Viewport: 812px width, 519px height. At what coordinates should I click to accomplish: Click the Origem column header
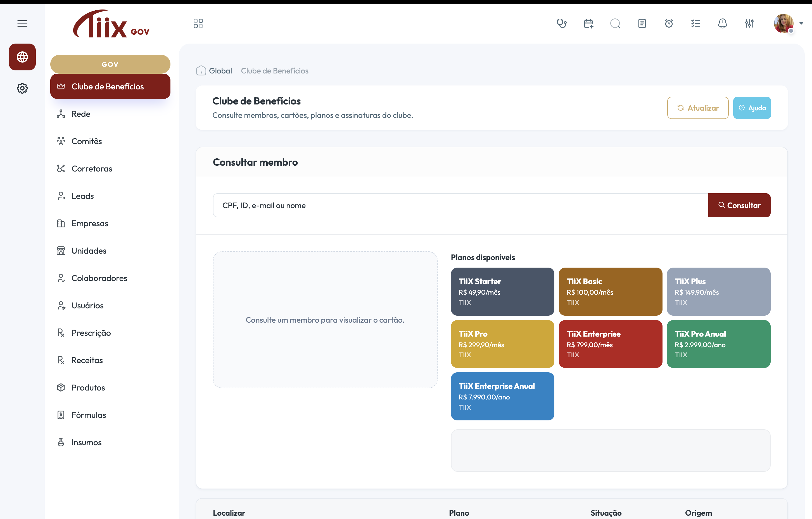pos(698,513)
